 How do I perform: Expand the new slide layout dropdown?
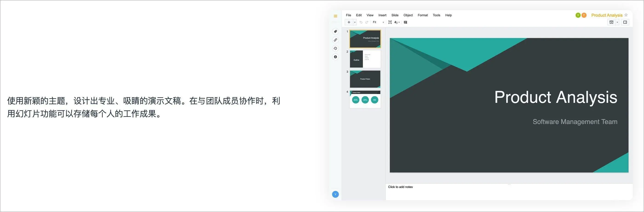tap(355, 22)
